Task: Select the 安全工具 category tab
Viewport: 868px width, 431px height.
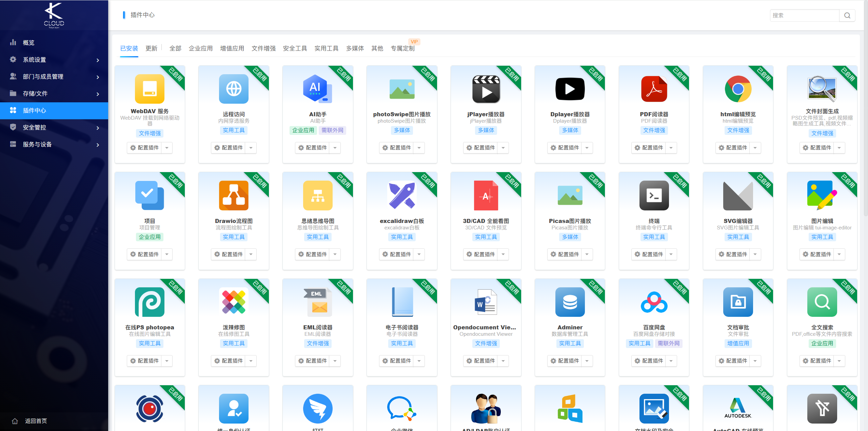Action: (x=295, y=48)
